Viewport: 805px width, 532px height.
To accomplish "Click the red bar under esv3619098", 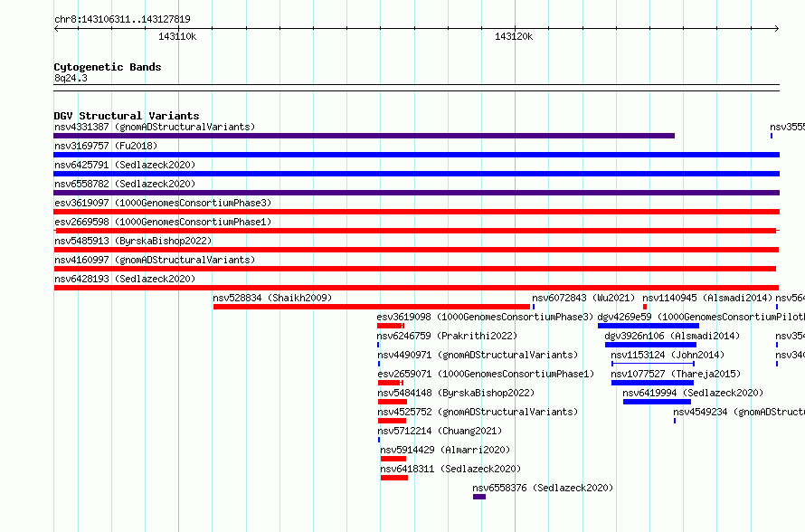I will click(391, 326).
